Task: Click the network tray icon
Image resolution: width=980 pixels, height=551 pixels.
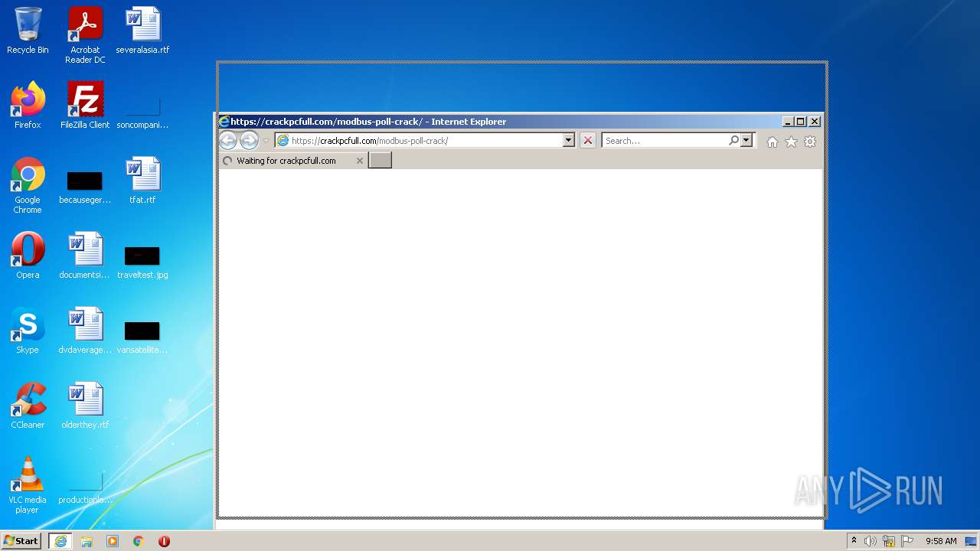Action: click(889, 541)
